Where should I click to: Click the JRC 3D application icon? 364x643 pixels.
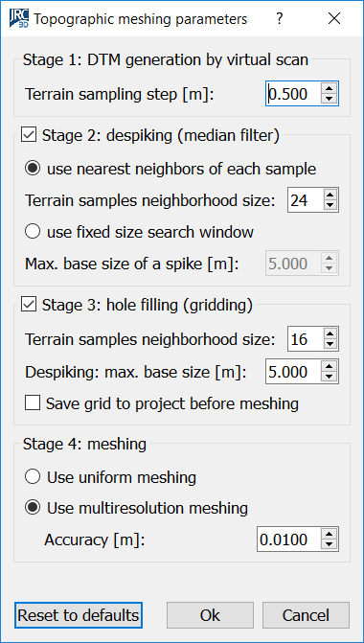tap(18, 18)
